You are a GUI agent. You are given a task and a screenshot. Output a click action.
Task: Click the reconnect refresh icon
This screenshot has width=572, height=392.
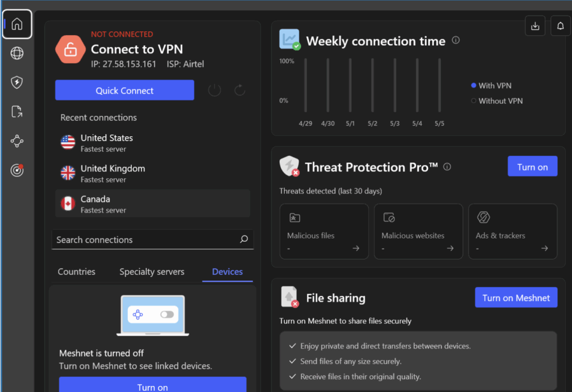240,90
